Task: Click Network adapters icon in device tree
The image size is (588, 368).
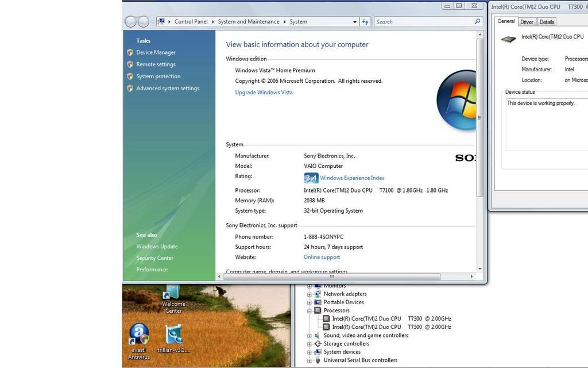Action: coord(318,294)
